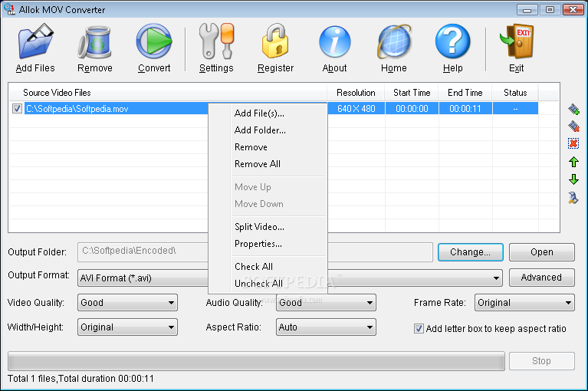Image resolution: width=588 pixels, height=391 pixels.
Task: Expand the Video Quality dropdown
Action: click(127, 303)
